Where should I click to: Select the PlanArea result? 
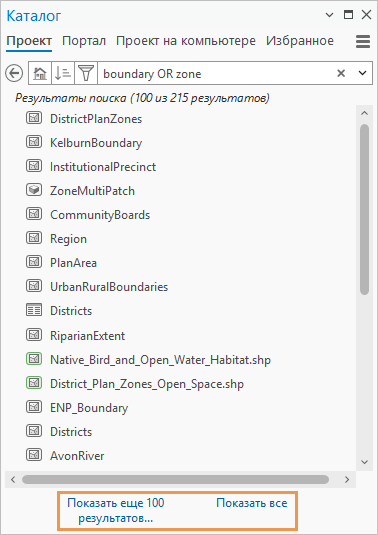tap(73, 263)
